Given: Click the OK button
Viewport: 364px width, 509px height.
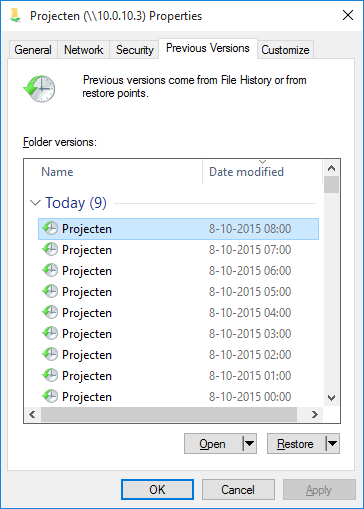Looking at the screenshot, I should pos(157,490).
